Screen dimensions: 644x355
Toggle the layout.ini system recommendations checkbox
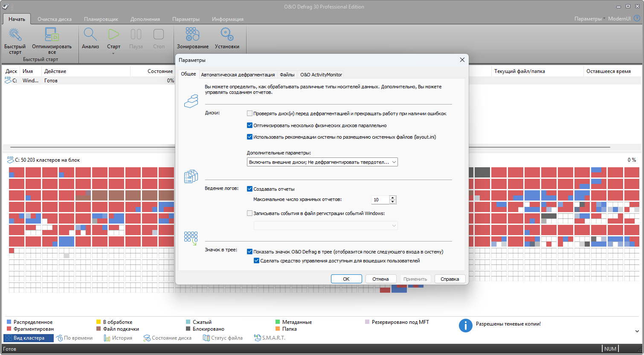pyautogui.click(x=250, y=137)
